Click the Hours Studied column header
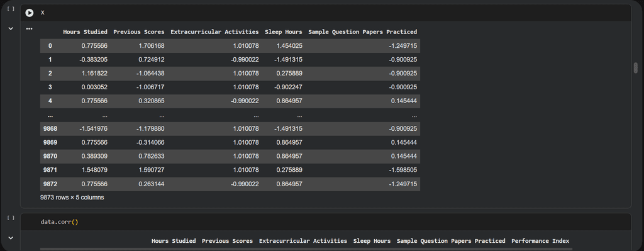 click(x=85, y=31)
